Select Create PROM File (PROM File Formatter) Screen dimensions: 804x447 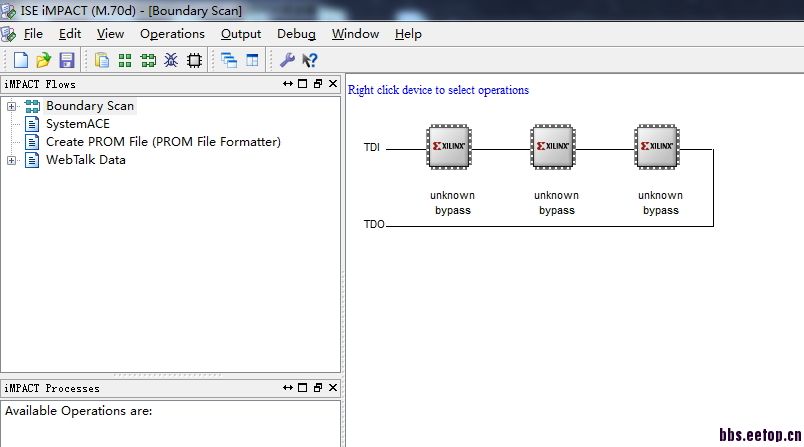[x=163, y=142]
